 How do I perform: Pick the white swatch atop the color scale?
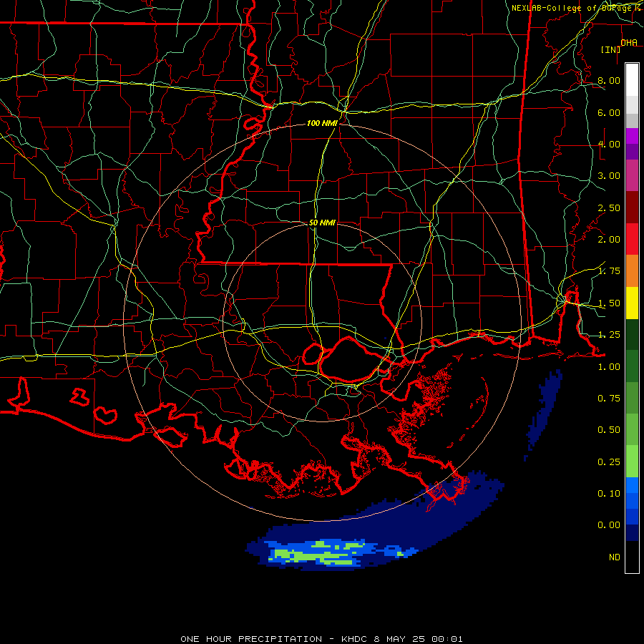point(632,80)
